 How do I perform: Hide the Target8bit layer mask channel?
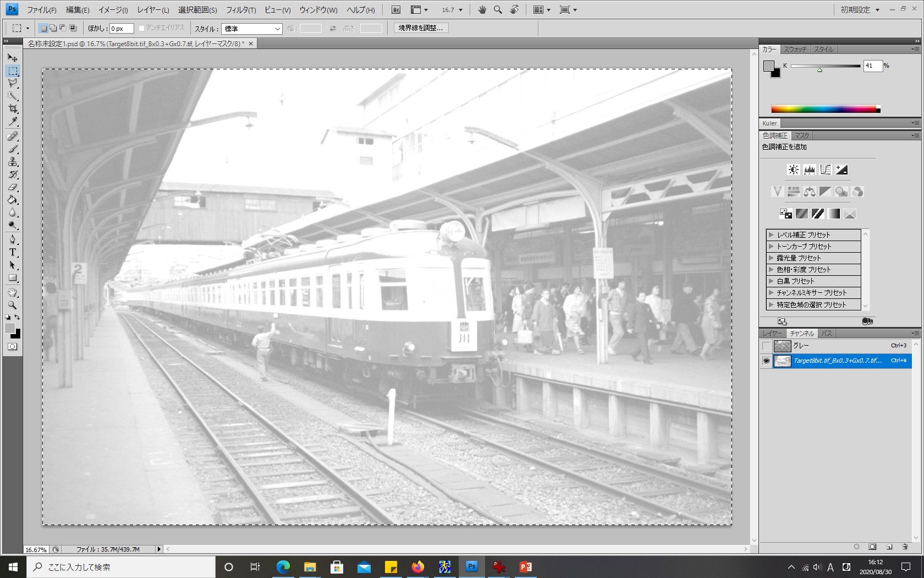coord(766,361)
